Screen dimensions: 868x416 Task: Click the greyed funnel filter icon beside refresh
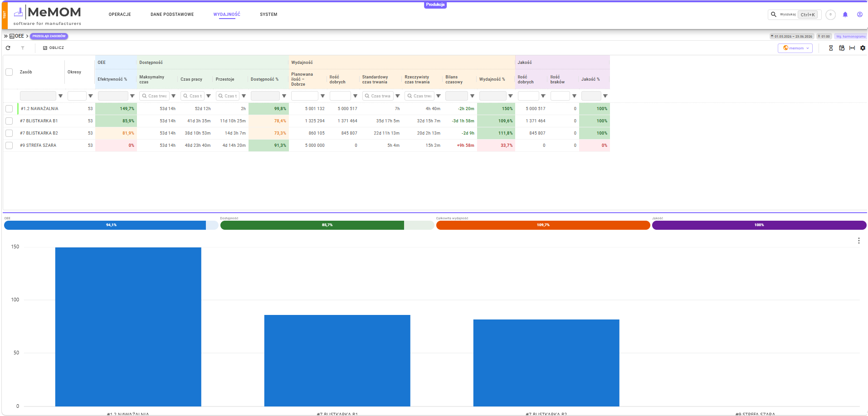[x=23, y=48]
